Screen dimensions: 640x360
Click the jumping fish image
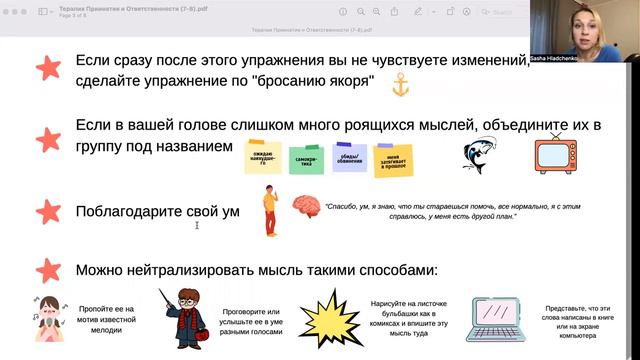point(480,155)
